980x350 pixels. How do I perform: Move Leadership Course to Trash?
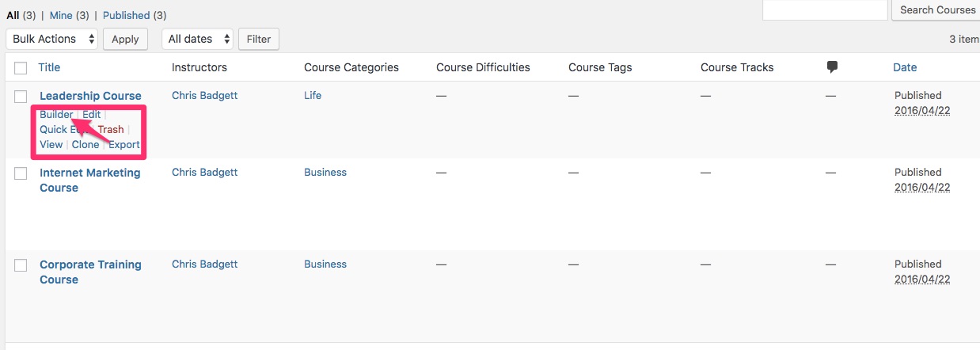pyautogui.click(x=111, y=130)
